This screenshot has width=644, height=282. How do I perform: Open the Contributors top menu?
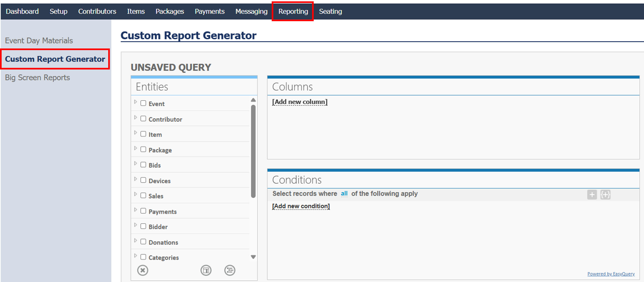click(x=97, y=11)
